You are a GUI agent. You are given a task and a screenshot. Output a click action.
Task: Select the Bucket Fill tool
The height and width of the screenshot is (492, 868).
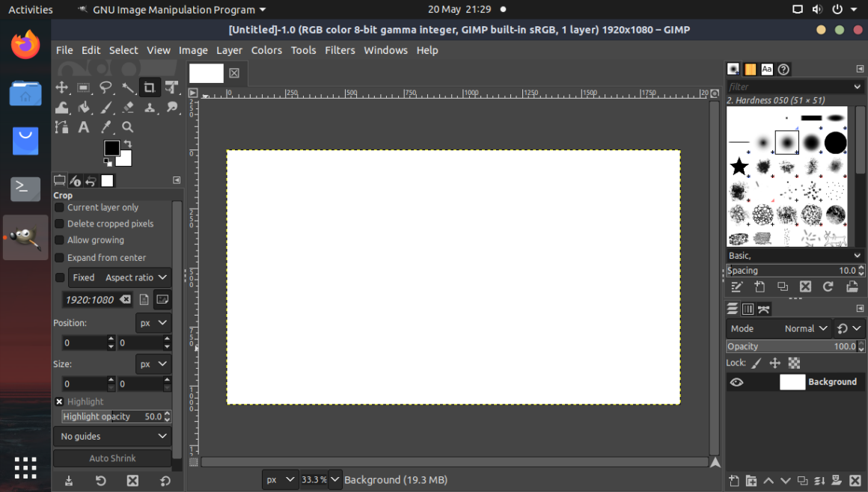pos(84,107)
